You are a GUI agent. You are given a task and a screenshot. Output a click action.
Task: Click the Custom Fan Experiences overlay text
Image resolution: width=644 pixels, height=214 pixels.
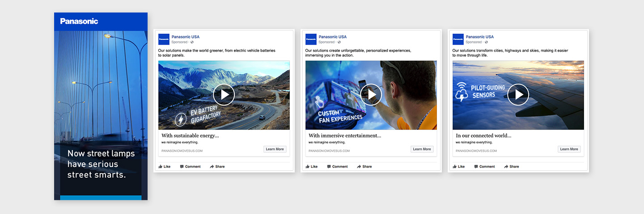tap(340, 116)
